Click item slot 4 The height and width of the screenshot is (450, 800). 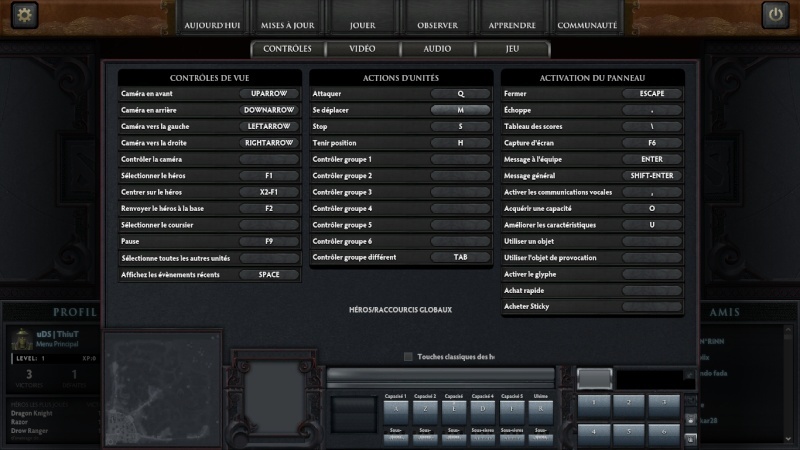coord(594,435)
